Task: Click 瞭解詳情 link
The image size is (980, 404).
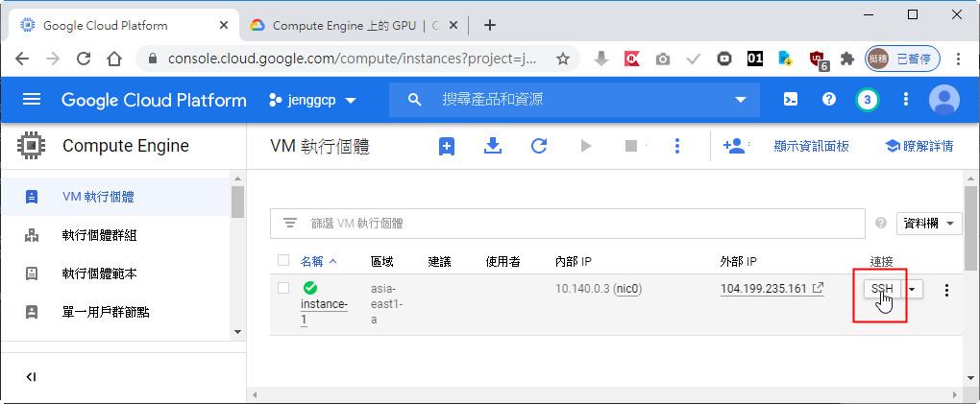Action: [919, 146]
